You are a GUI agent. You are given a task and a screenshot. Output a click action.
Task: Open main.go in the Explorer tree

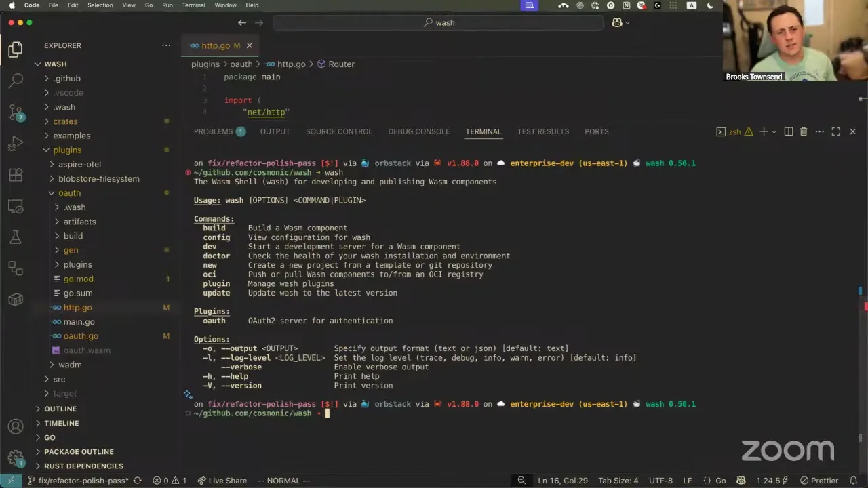click(79, 322)
